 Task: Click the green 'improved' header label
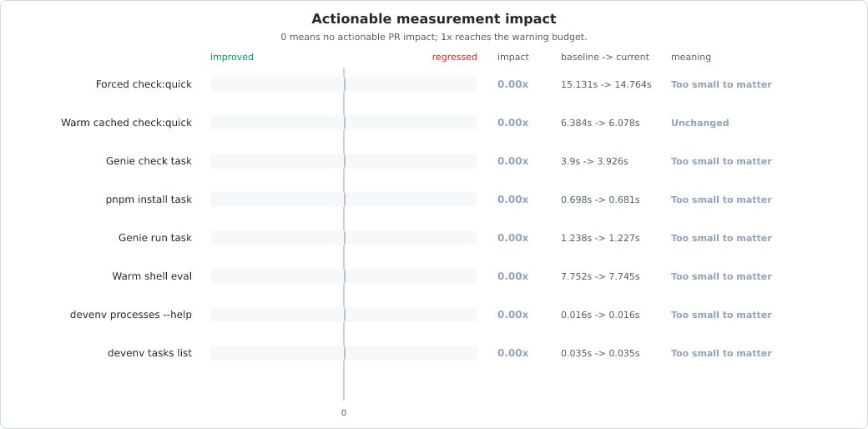(x=232, y=57)
